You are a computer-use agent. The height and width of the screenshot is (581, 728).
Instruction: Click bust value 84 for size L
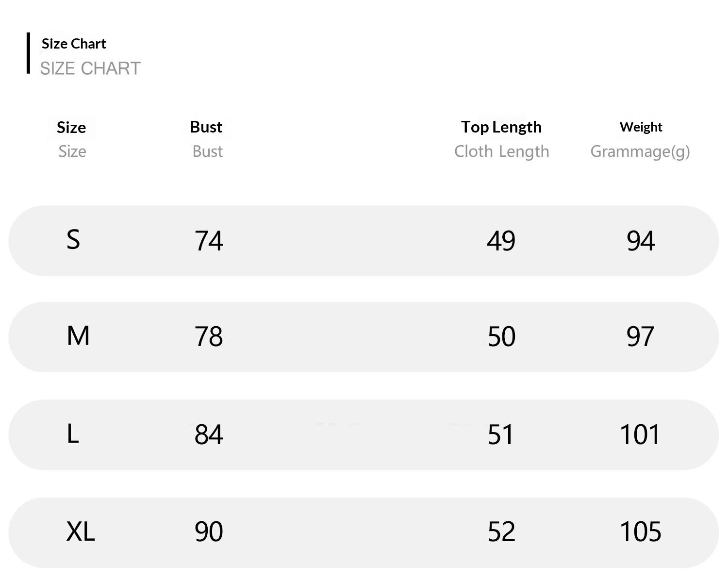point(209,434)
